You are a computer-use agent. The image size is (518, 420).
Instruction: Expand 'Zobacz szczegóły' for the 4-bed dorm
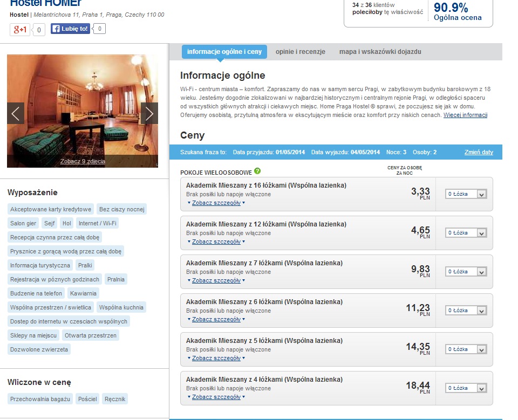pyautogui.click(x=216, y=397)
